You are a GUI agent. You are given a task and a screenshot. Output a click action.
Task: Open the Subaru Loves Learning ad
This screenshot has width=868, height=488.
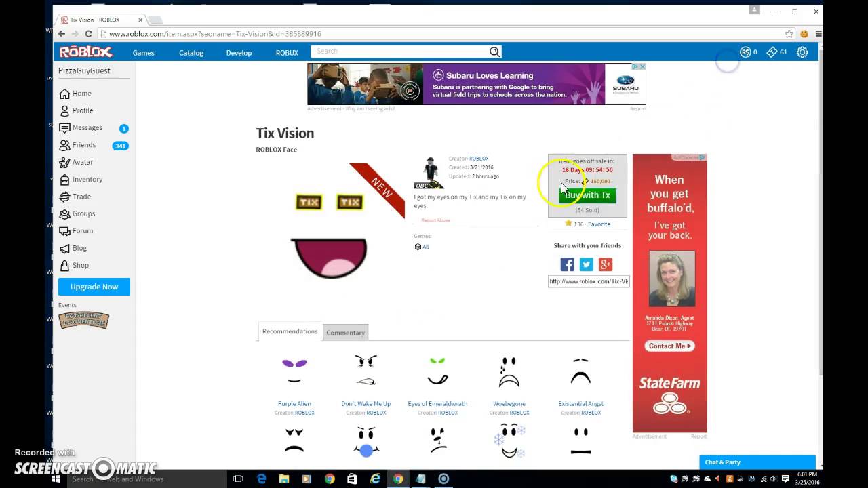click(x=476, y=84)
